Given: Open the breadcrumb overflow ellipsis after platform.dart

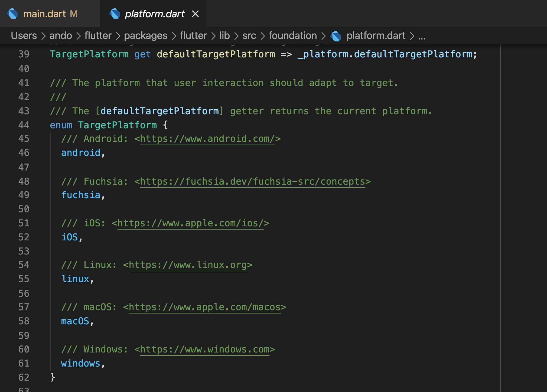Looking at the screenshot, I should (422, 37).
